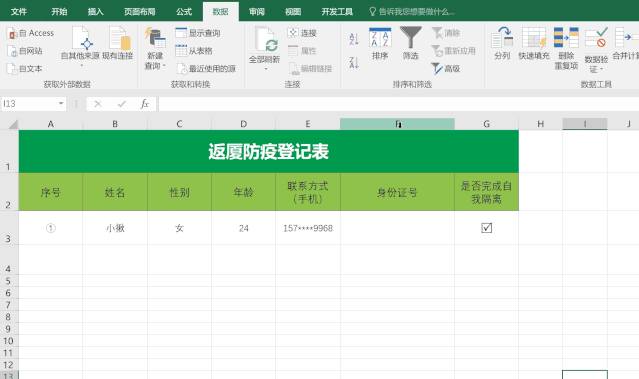Click 编辑链接 edit links
Screen dimensions: 639x379
pyautogui.click(x=310, y=68)
